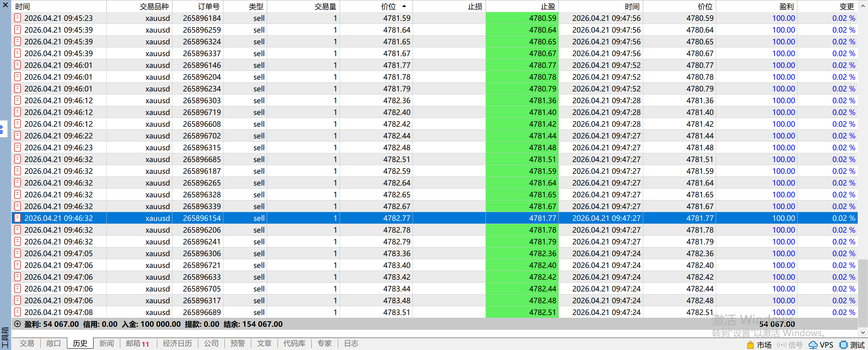Click the scrollbar down arrow
Viewport: 868px width, 350px height.
pyautogui.click(x=863, y=333)
